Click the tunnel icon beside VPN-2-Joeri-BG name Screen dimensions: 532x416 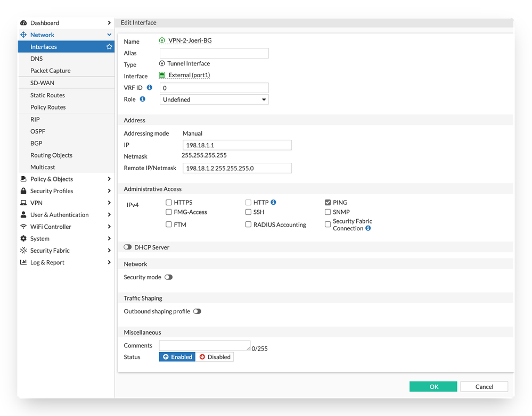(162, 40)
